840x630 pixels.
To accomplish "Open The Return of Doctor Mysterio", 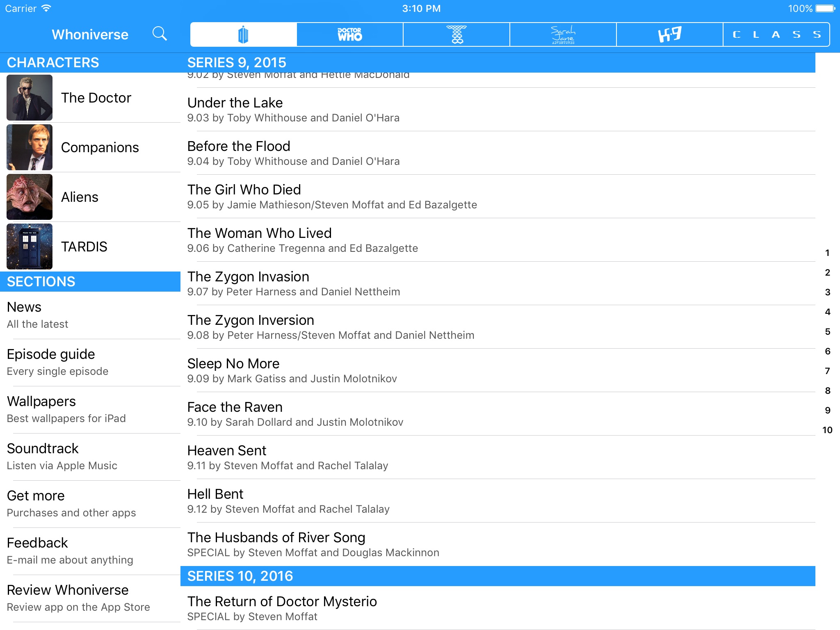I will pyautogui.click(x=498, y=608).
